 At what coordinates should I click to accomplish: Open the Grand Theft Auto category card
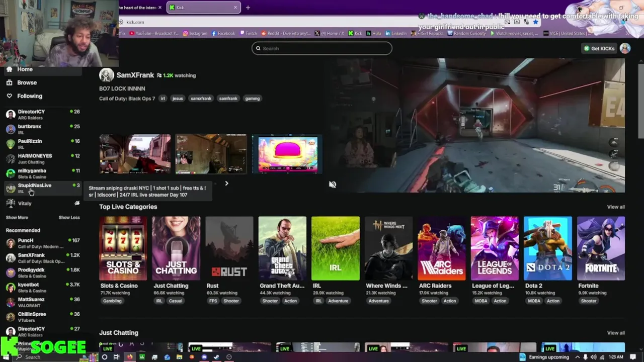[282, 248]
